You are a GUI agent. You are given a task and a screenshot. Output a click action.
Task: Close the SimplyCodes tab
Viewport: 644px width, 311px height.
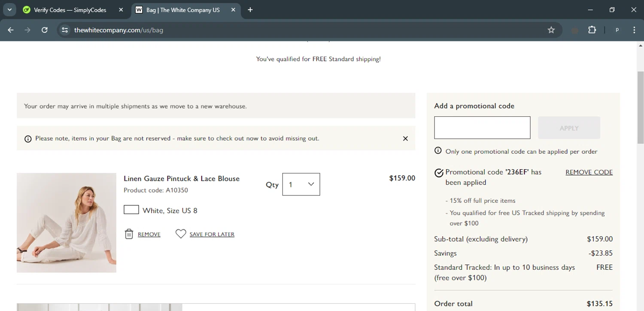click(x=121, y=10)
